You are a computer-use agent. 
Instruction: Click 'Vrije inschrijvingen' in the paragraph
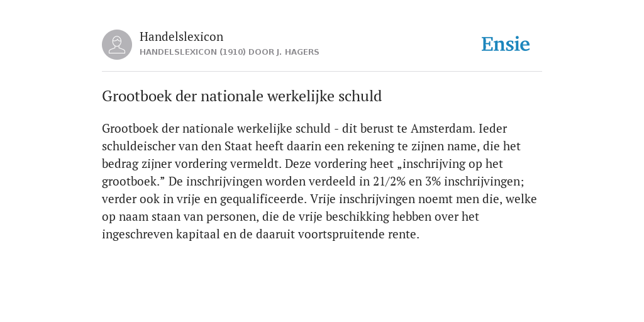pos(363,199)
